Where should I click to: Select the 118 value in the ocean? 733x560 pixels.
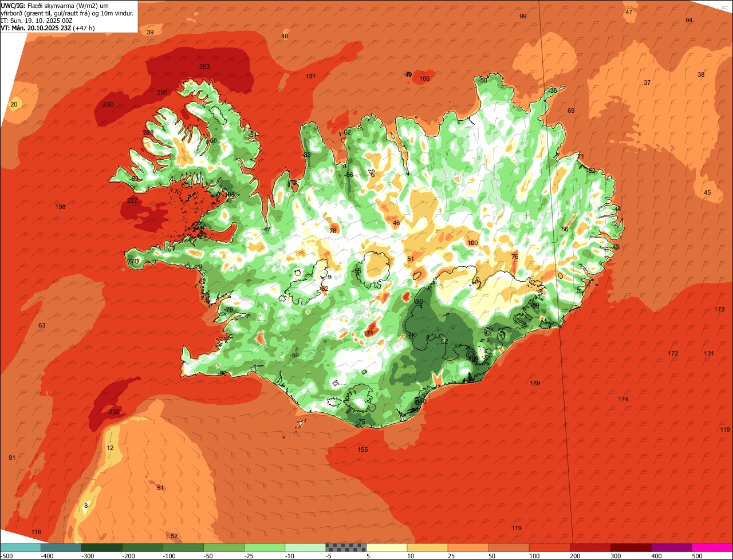click(36, 532)
